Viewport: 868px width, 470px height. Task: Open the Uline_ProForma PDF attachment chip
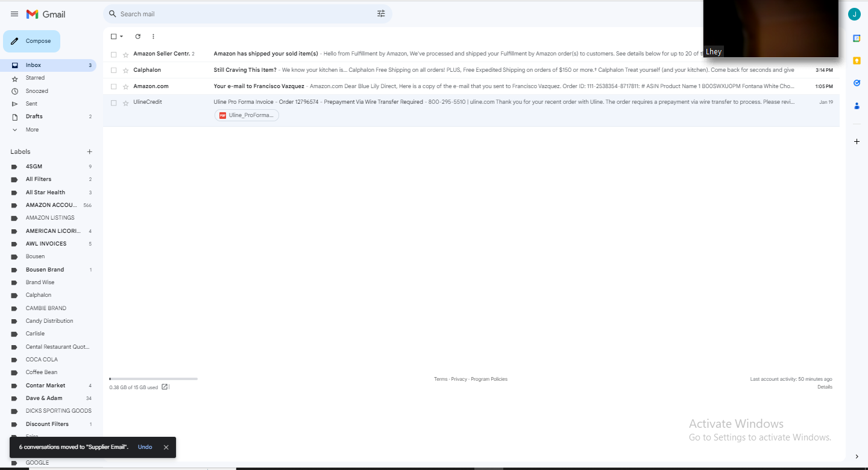(x=247, y=115)
